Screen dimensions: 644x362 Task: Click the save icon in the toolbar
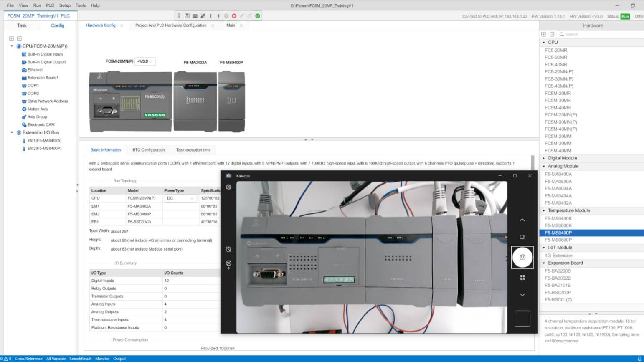[187, 16]
